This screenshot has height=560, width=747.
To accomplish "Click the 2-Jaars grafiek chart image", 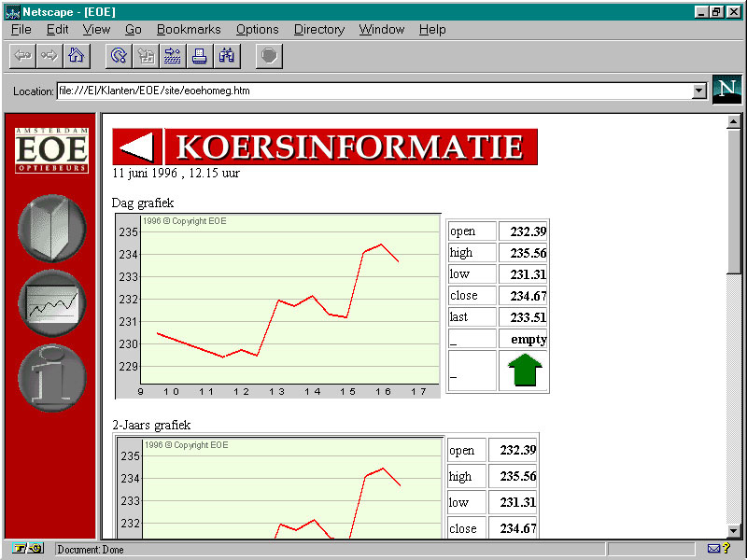I will [x=280, y=487].
